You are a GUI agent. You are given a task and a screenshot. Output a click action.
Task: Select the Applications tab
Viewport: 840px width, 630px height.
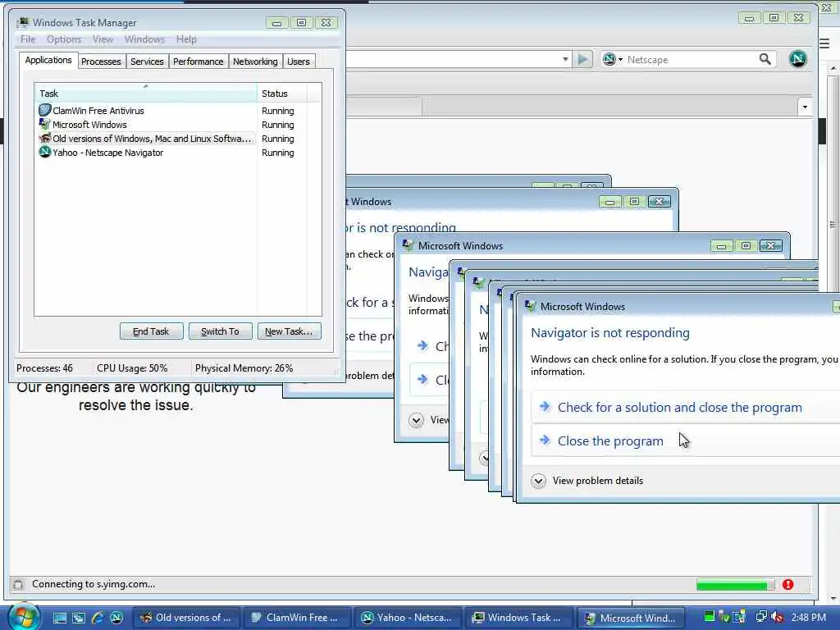(48, 60)
